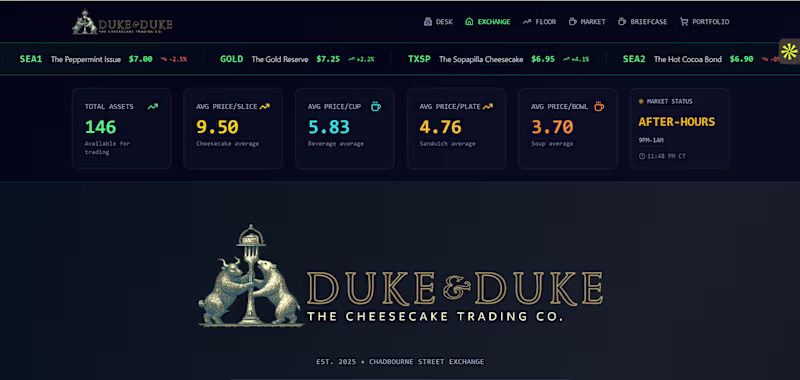The height and width of the screenshot is (380, 800).
Task: Click the Avg Price/Plate trend icon
Action: tap(488, 107)
